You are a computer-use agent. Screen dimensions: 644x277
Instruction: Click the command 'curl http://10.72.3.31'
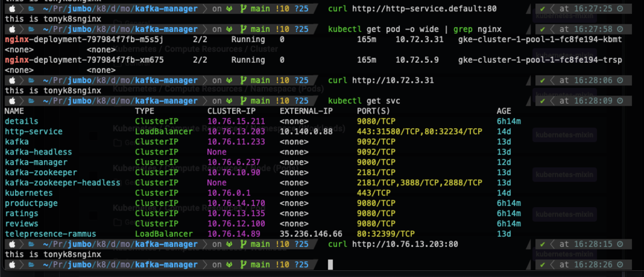(380, 80)
